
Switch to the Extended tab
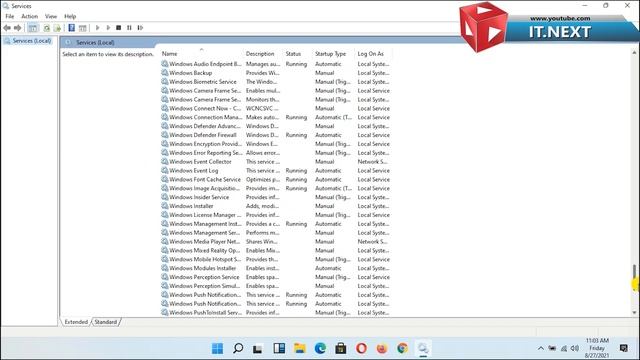click(76, 322)
